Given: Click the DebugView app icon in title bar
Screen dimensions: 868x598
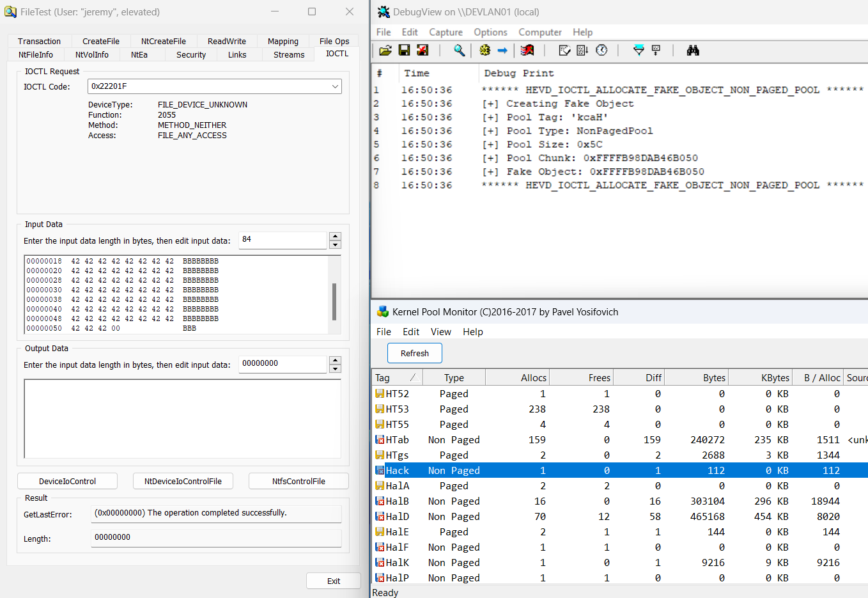Looking at the screenshot, I should [x=384, y=12].
